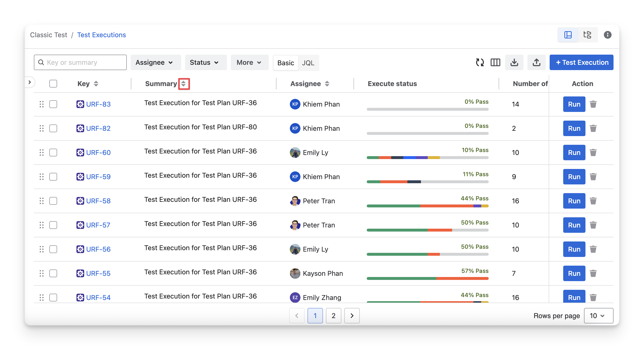Sort by Summary using sort arrows
The image size is (644, 350).
coord(184,84)
